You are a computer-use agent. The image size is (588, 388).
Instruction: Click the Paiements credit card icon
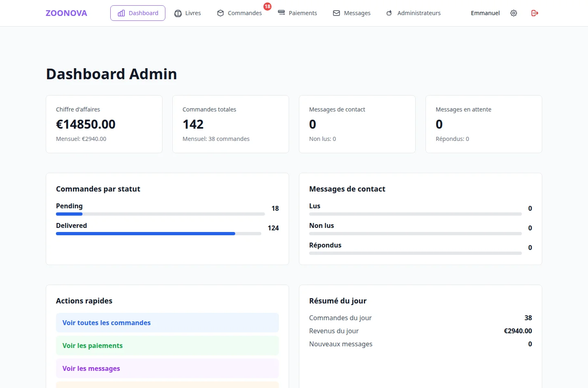281,13
